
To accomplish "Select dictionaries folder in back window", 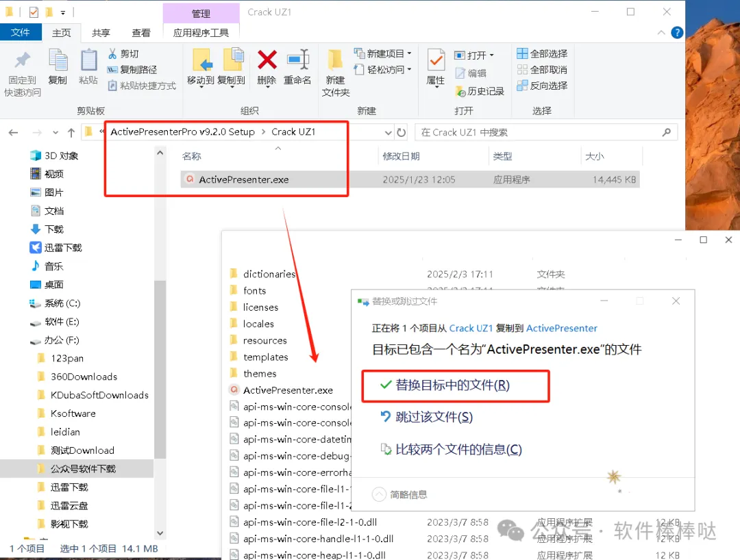I will coord(262,274).
